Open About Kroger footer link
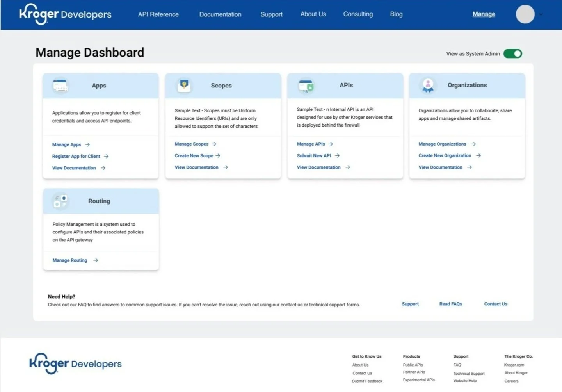Viewport: 562px width, 392px height. click(516, 373)
